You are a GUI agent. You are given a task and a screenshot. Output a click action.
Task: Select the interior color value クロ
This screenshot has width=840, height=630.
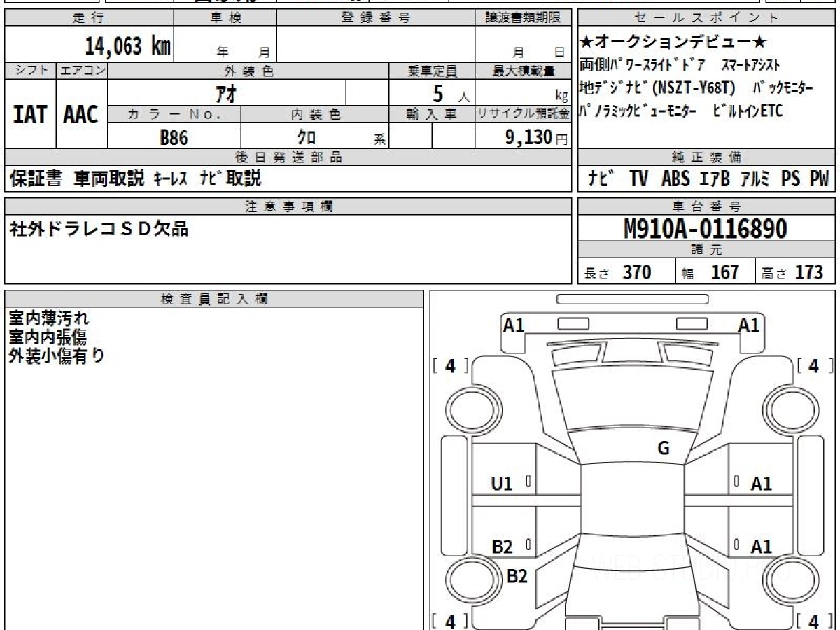click(x=307, y=137)
